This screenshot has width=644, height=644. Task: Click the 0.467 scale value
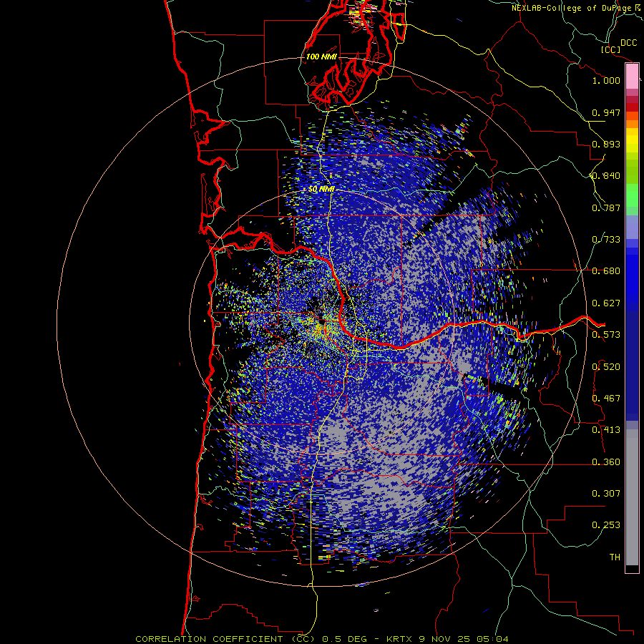(606, 399)
